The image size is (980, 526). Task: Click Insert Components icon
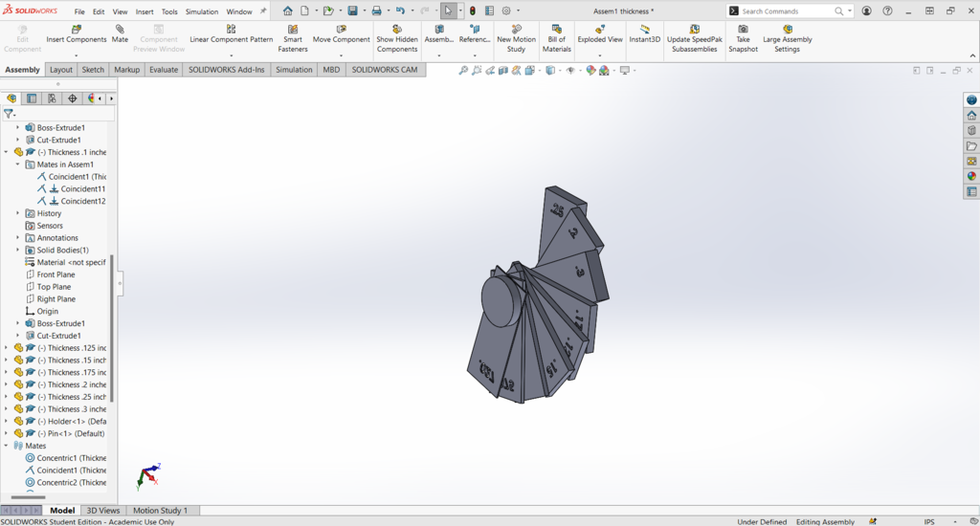tap(77, 29)
